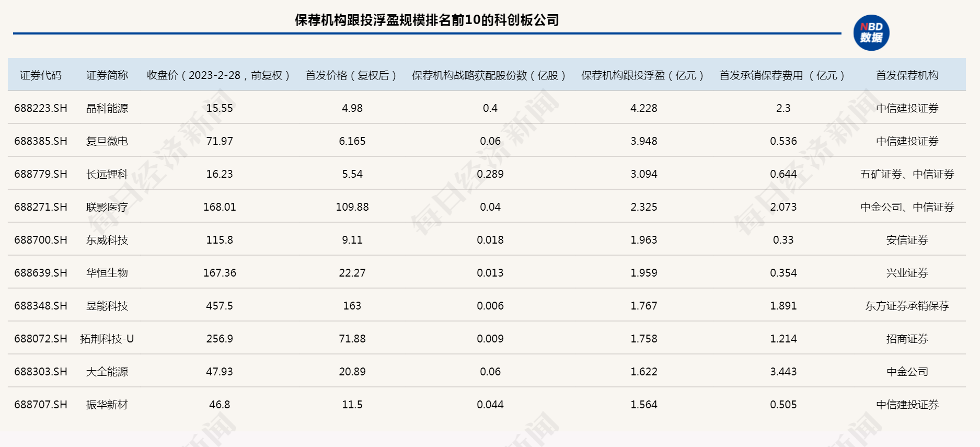Click IPO price 20.89
The image size is (980, 447).
click(x=352, y=372)
